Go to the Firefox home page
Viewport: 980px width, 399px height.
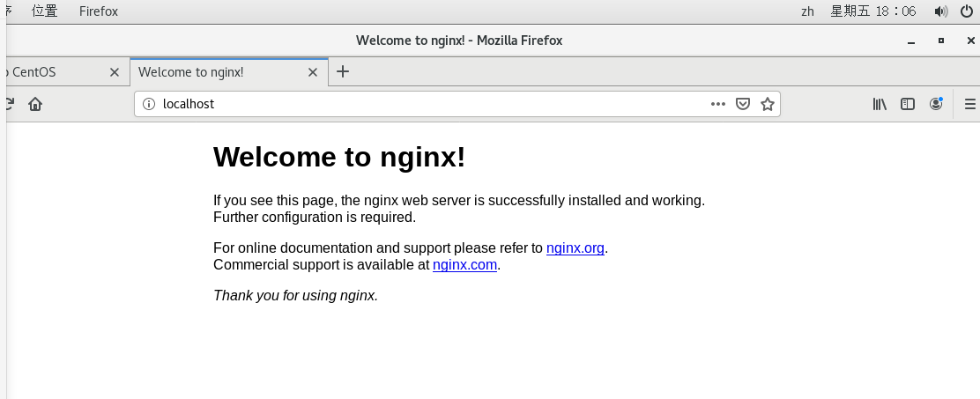pos(35,104)
